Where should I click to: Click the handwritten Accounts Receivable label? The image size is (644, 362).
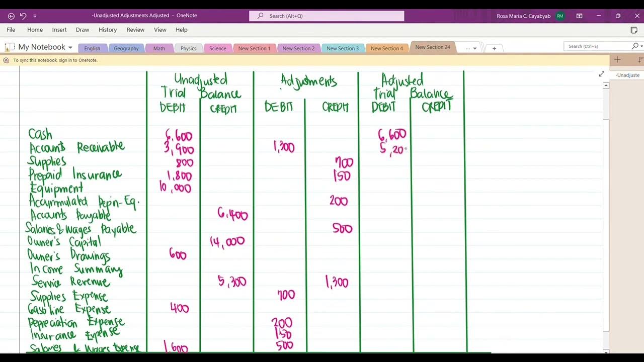pyautogui.click(x=76, y=147)
